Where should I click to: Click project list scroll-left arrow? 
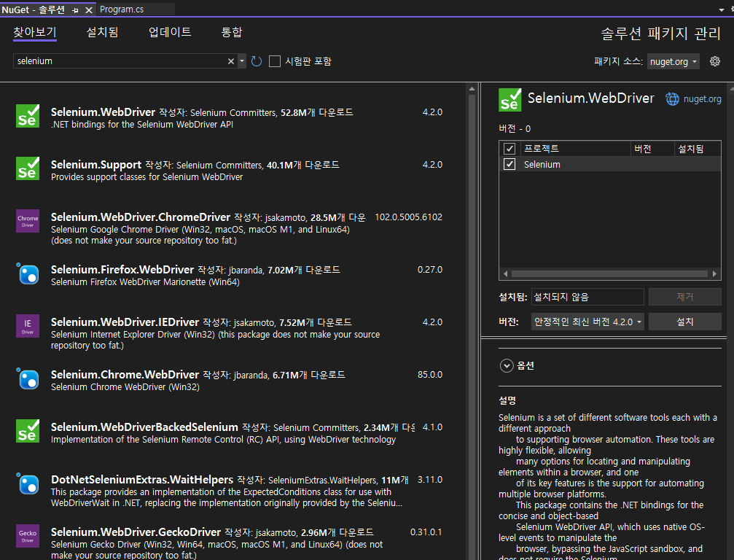click(506, 273)
